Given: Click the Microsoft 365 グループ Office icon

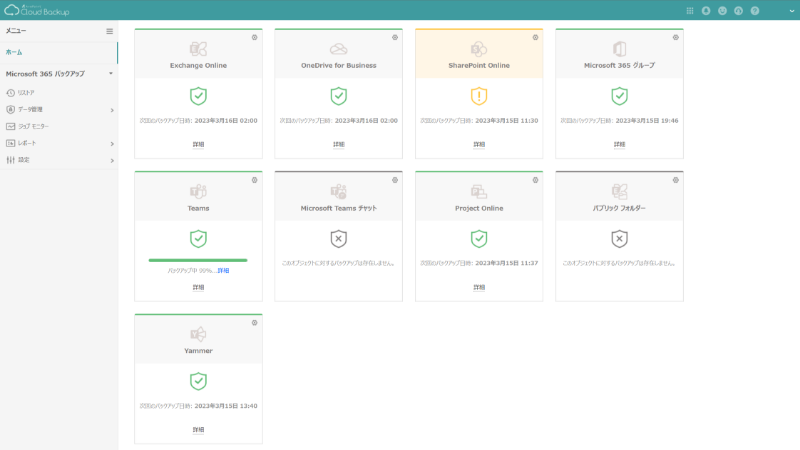Looking at the screenshot, I should (x=619, y=49).
